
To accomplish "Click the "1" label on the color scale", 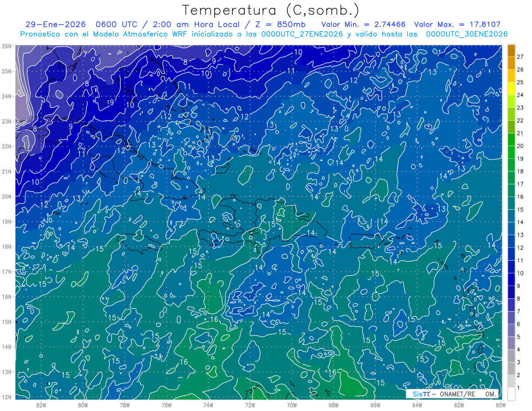I will [519, 388].
